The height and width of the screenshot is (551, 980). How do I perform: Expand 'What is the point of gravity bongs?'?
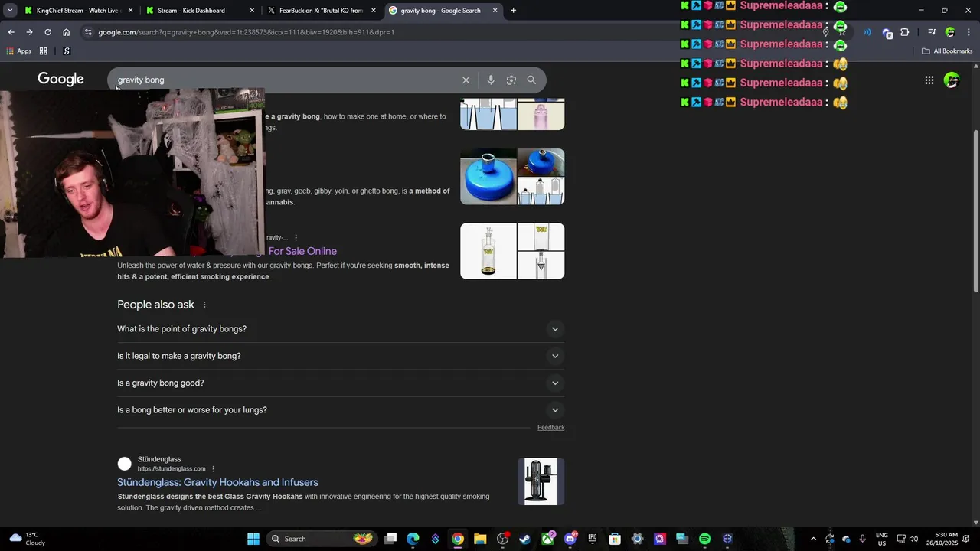point(341,329)
